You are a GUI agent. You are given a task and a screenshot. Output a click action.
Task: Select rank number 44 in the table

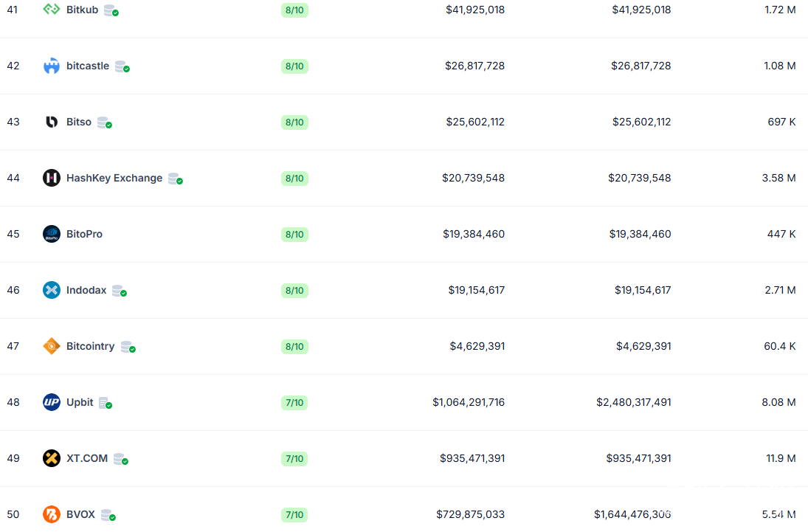point(13,178)
